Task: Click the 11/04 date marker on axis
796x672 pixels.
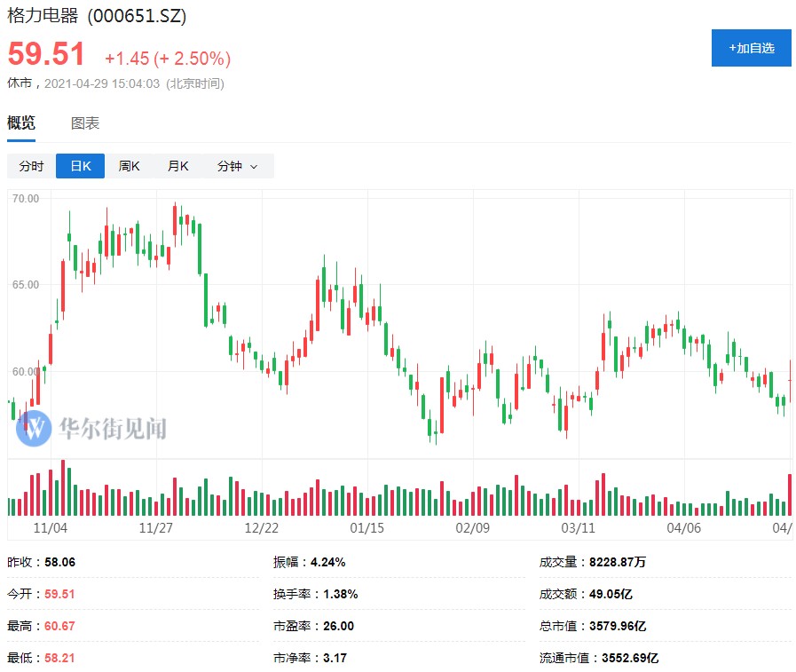Action: click(50, 527)
